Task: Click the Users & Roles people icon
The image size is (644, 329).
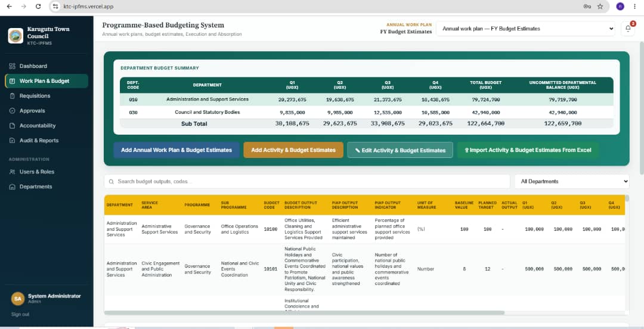Action: point(12,172)
